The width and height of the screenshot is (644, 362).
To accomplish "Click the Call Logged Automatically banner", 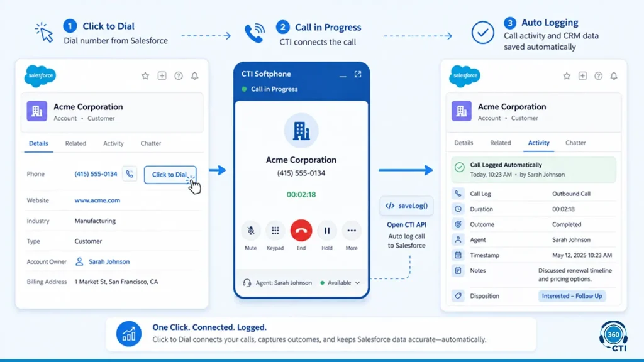I will [x=533, y=170].
